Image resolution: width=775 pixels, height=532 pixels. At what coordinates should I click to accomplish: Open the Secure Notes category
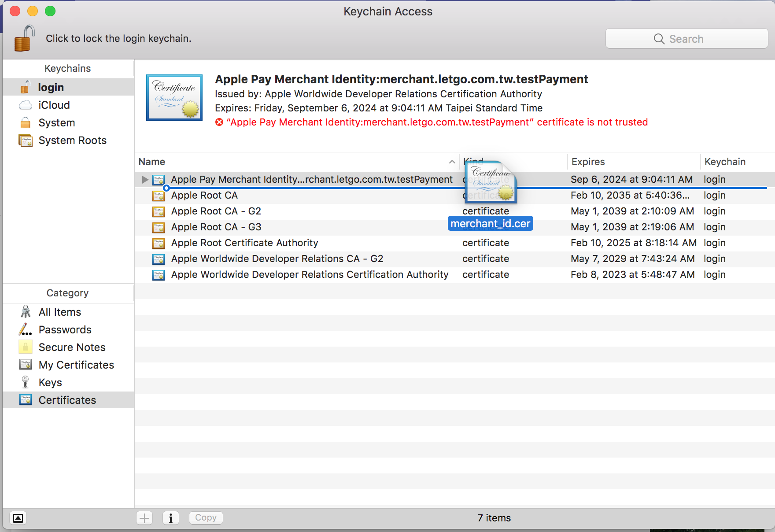point(72,347)
